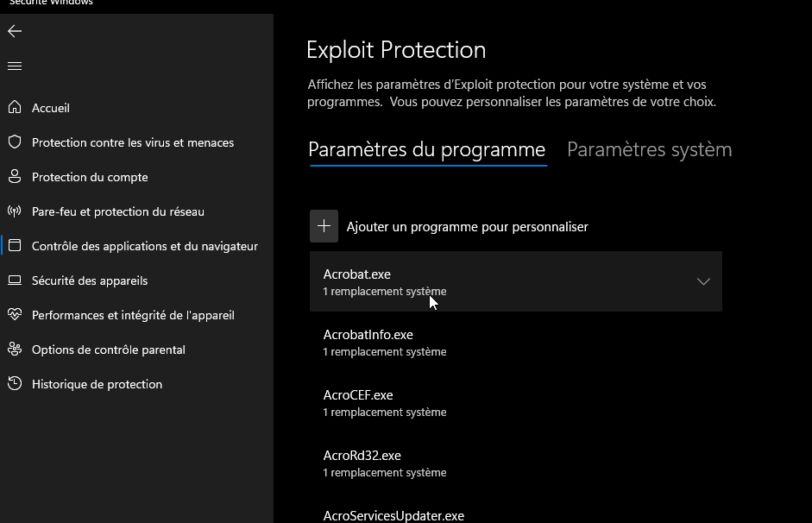Open Contrôle des applications et du navigateur

(x=144, y=246)
